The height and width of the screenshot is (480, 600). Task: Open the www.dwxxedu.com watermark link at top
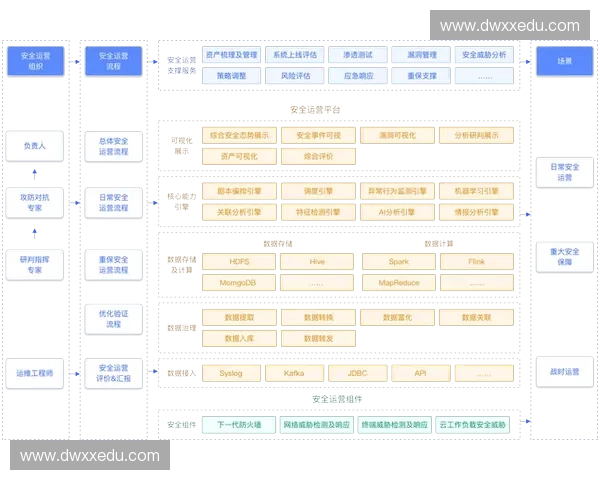click(510, 25)
